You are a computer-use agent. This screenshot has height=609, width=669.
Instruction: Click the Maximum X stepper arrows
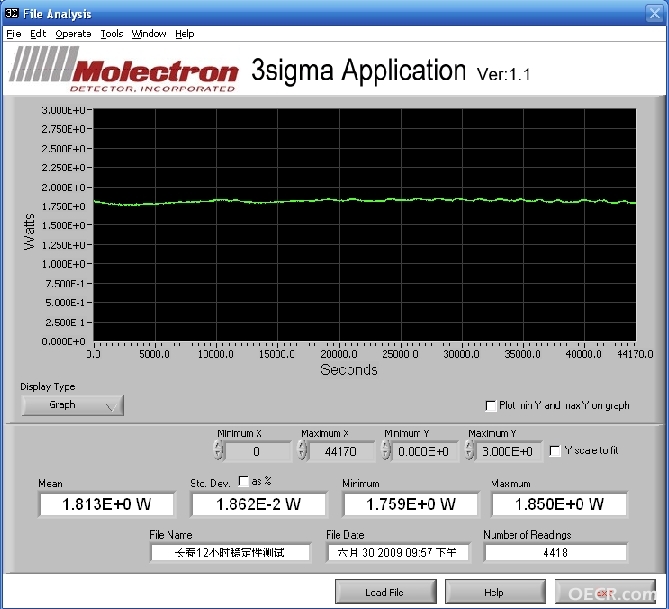(302, 450)
